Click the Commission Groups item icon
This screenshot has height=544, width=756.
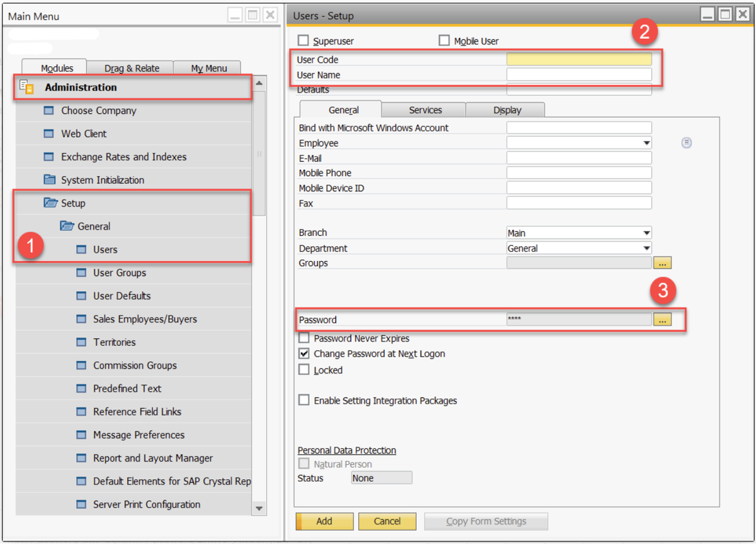click(x=81, y=366)
